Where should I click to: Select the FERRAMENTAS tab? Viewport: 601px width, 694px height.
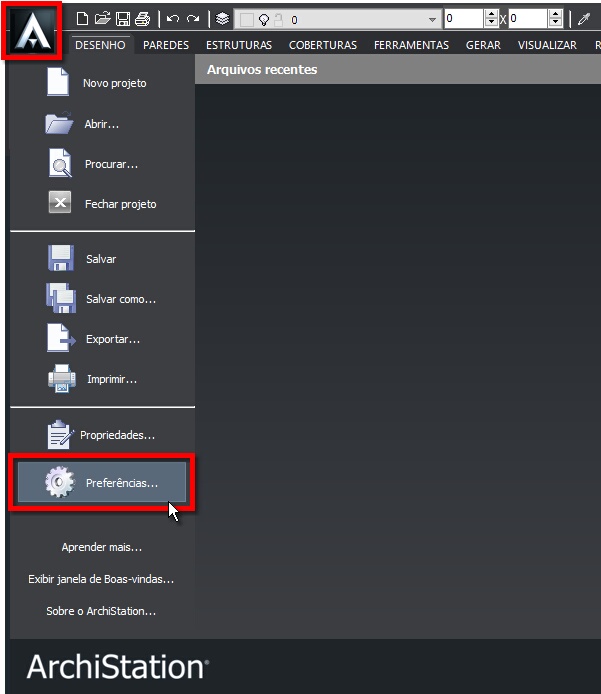click(411, 45)
